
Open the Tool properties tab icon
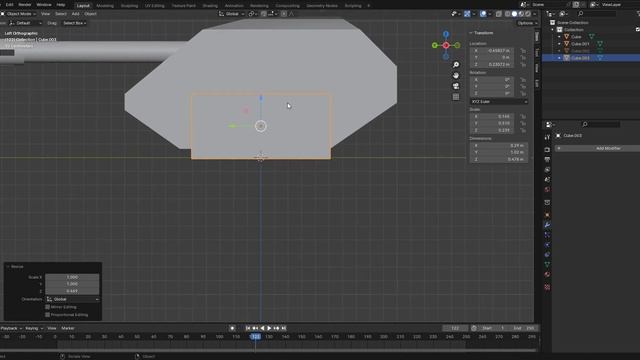[547, 137]
